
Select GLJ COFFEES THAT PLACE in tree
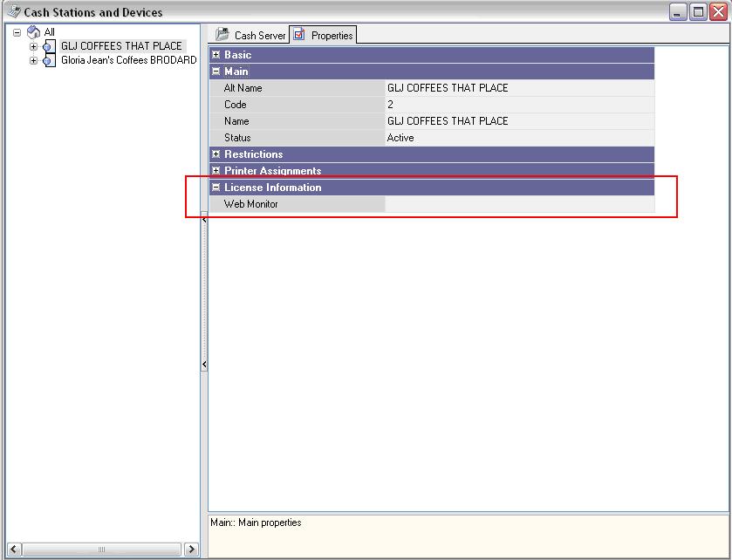tap(121, 46)
